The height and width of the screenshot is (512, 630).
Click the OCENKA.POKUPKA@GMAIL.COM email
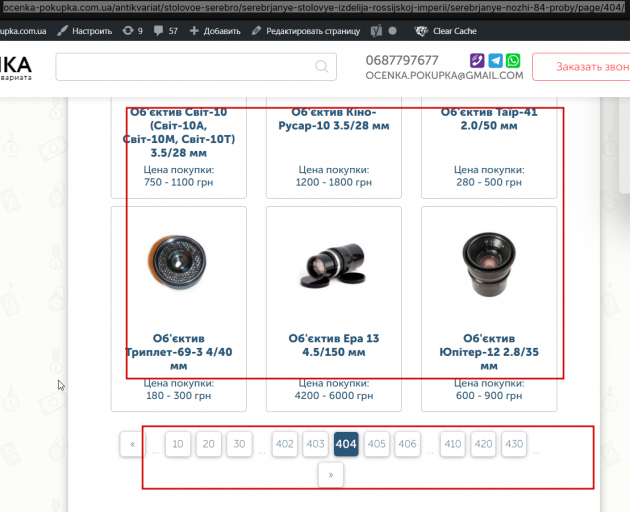[444, 76]
